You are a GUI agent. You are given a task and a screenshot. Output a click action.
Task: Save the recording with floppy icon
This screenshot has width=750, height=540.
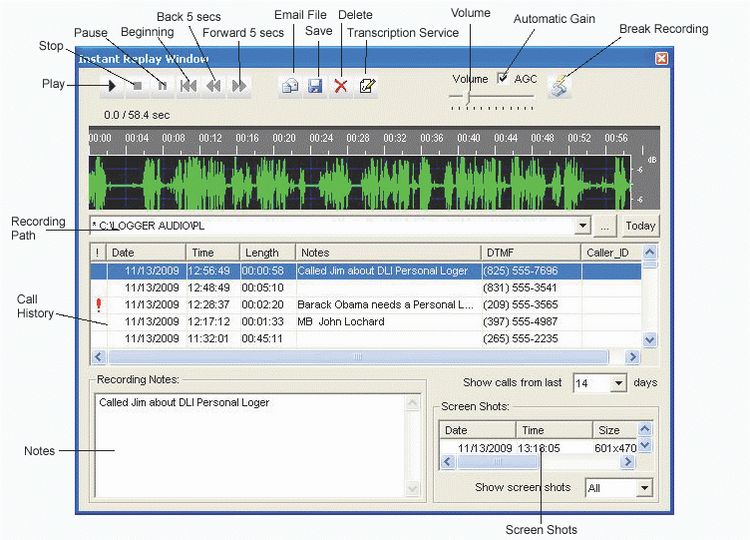pyautogui.click(x=315, y=86)
